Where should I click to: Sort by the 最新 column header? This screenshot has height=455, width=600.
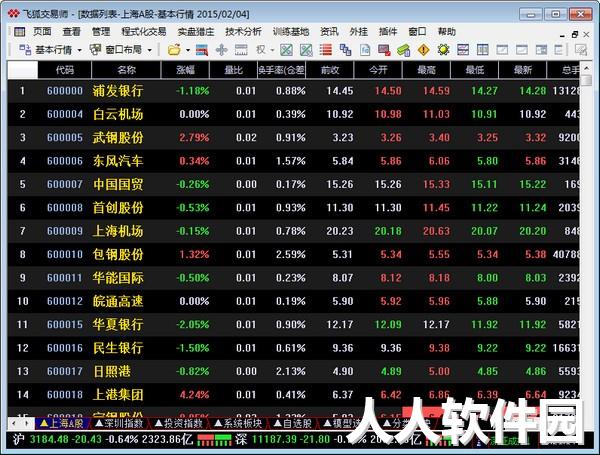tap(523, 70)
